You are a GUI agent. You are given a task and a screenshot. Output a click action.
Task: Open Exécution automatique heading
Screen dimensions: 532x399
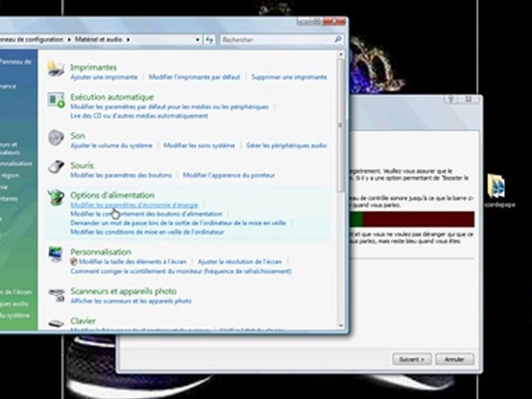coord(112,97)
